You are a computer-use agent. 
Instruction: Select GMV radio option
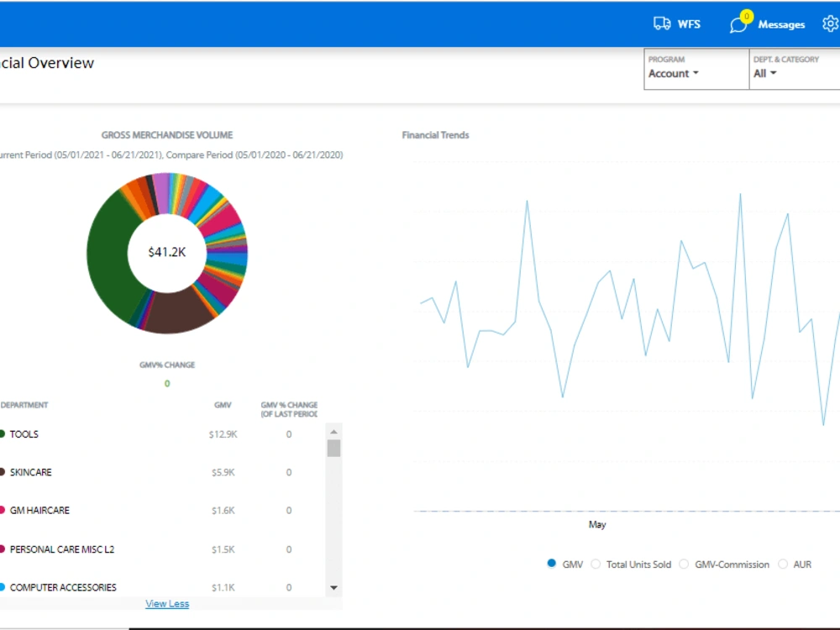[x=551, y=563]
